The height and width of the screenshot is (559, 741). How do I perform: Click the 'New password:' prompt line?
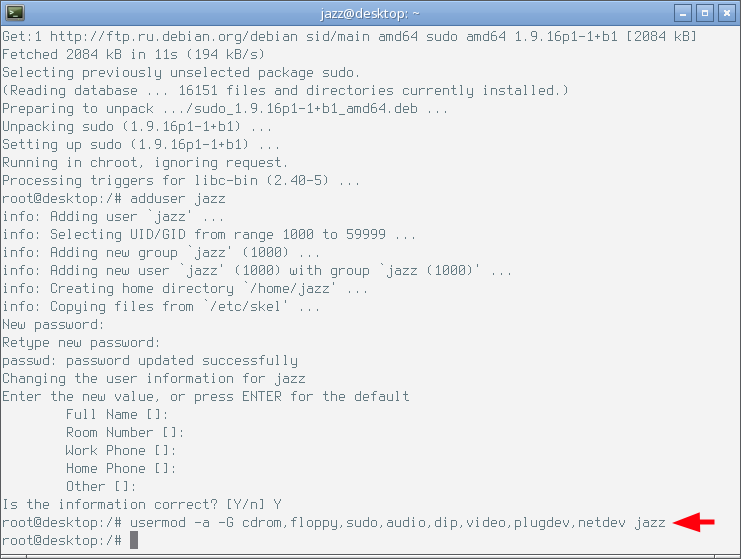point(53,325)
